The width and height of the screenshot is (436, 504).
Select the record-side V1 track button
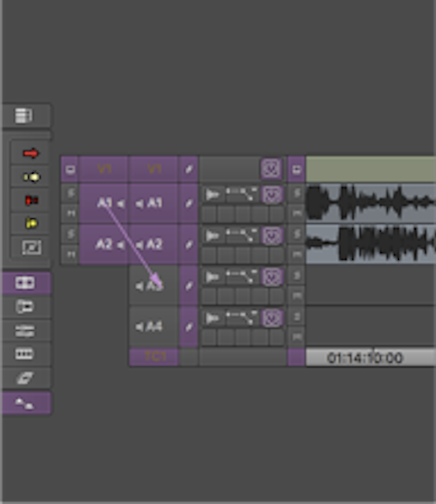click(154, 169)
